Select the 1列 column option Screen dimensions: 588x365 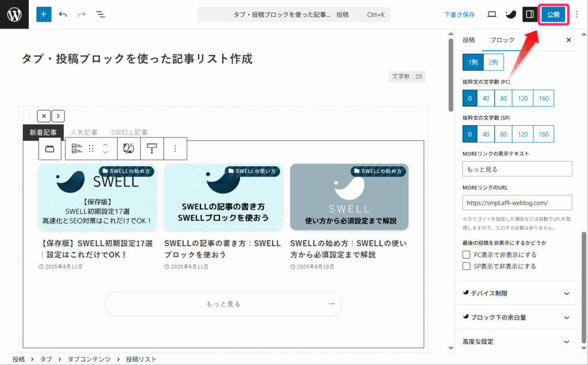click(x=473, y=62)
